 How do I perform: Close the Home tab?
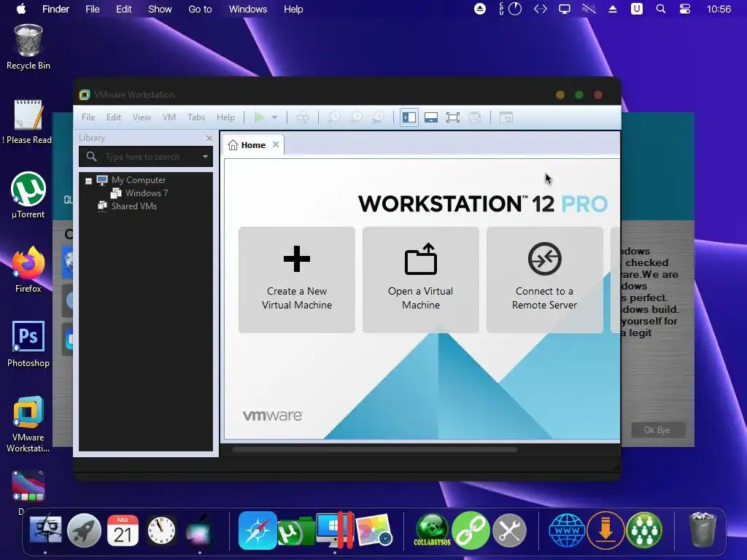pyautogui.click(x=276, y=144)
